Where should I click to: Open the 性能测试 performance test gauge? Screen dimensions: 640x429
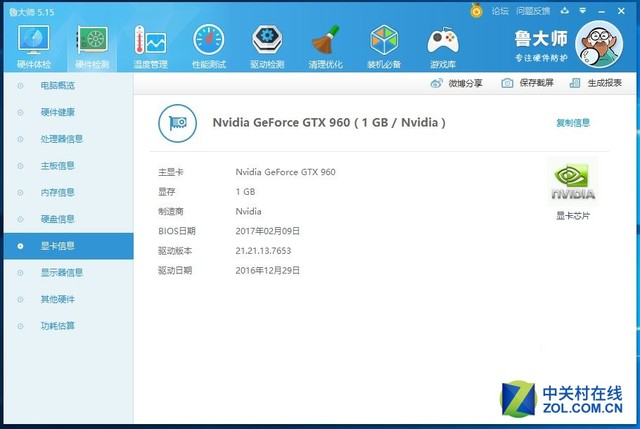pyautogui.click(x=209, y=42)
